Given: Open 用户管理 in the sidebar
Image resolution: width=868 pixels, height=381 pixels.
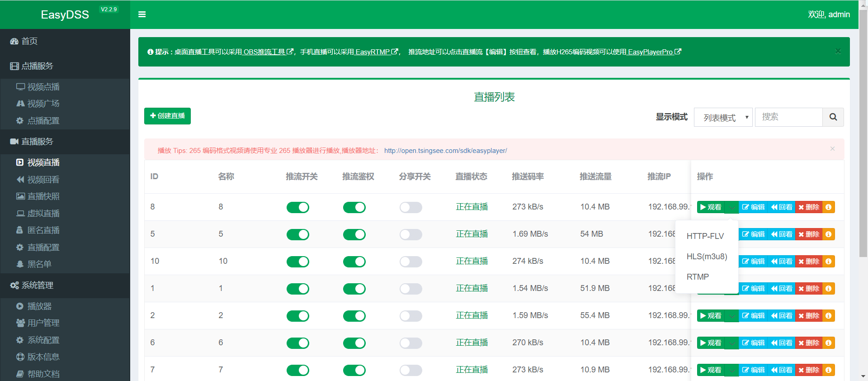Looking at the screenshot, I should point(43,323).
